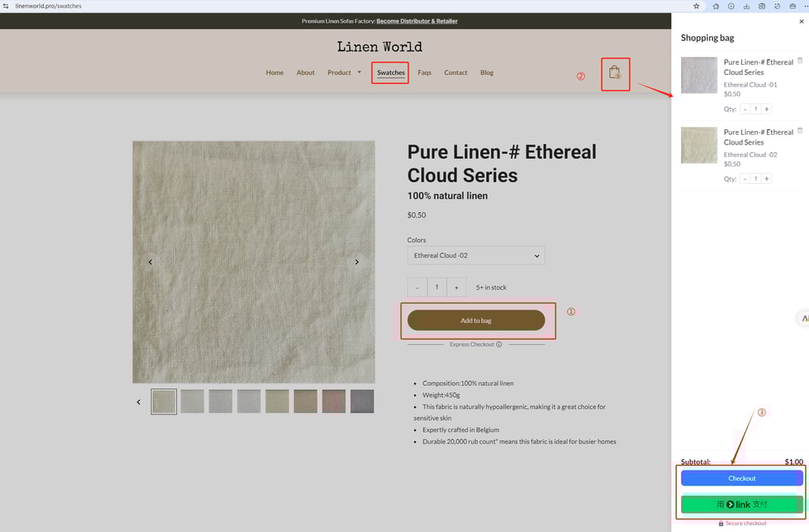Viewport: 809px width, 532px height.
Task: Delete the Ethereal Cloud -01 bag item
Action: click(800, 61)
